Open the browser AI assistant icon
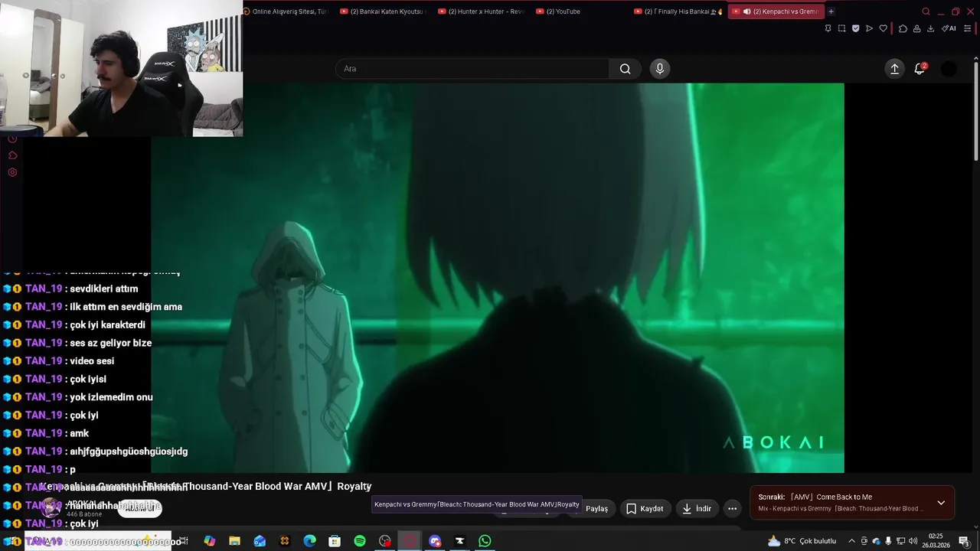Screen dimensions: 980x551 (949, 28)
